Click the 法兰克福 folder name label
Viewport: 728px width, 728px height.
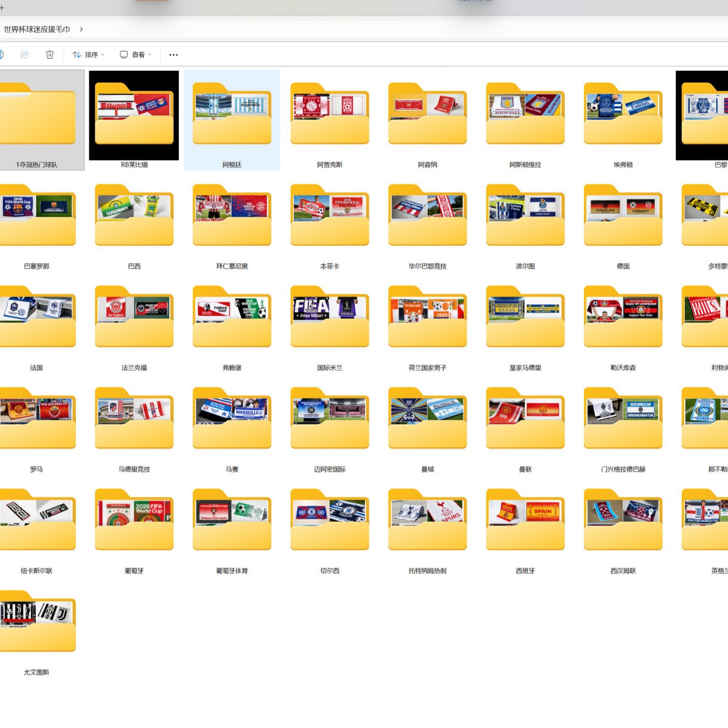tap(134, 368)
